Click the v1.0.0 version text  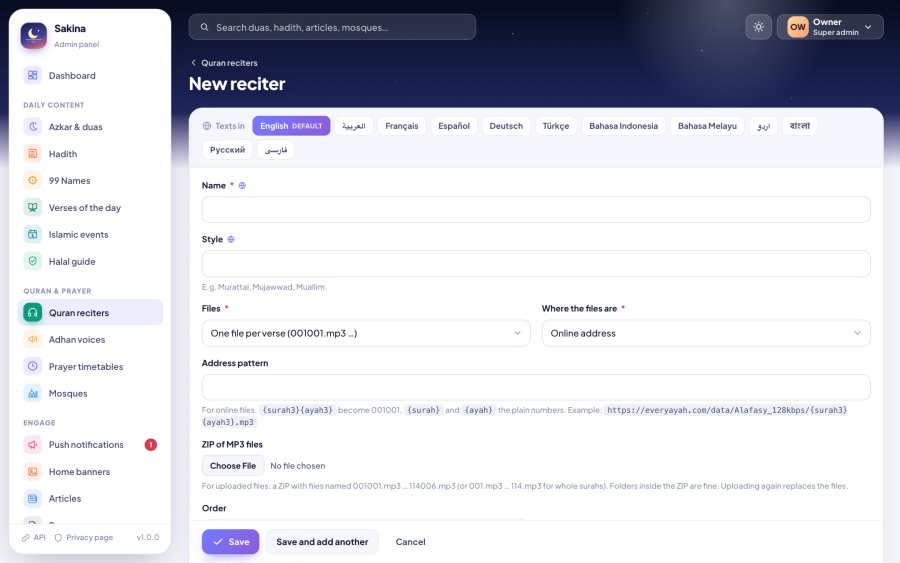[x=148, y=537]
